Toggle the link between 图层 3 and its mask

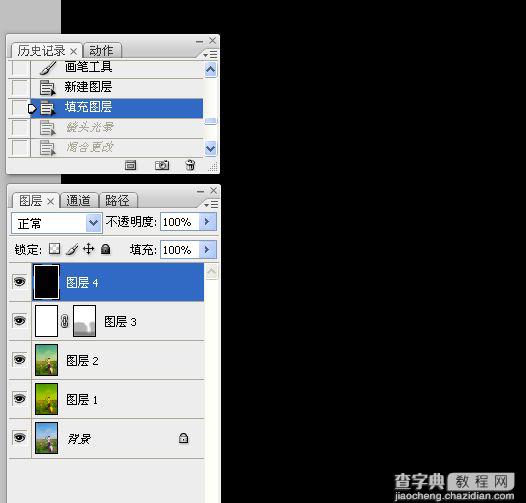tap(65, 321)
